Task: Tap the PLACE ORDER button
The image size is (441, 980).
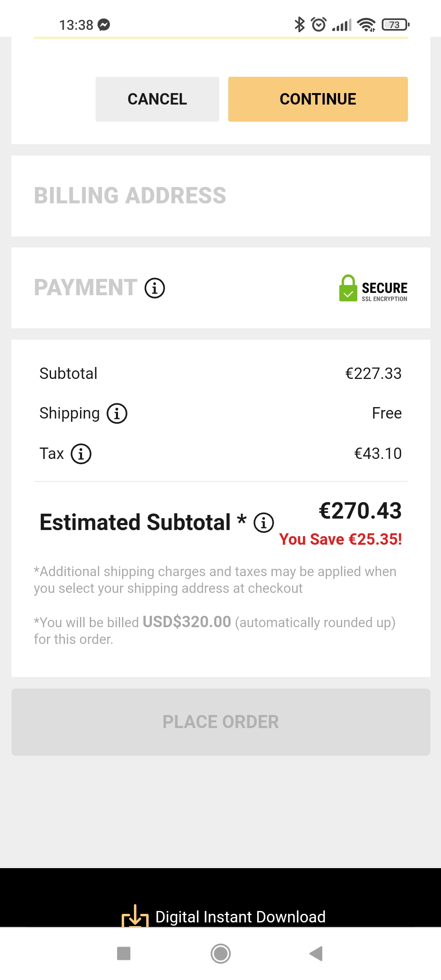Action: coord(220,722)
